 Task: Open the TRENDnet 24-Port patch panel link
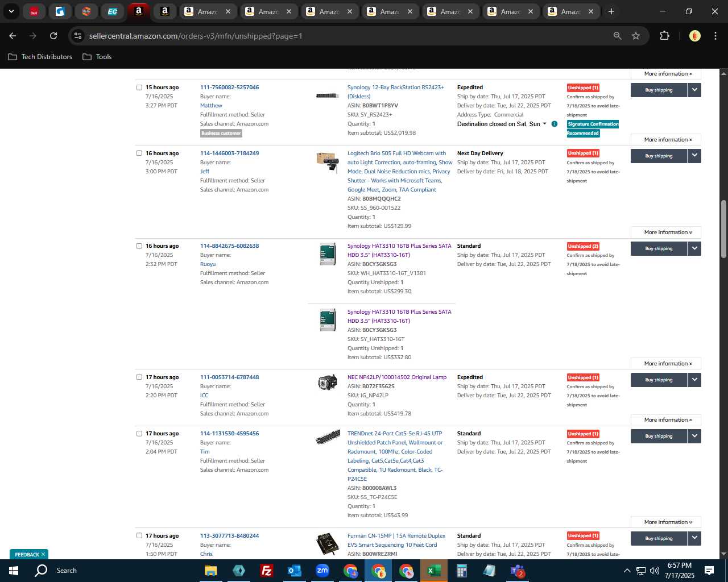[395, 456]
